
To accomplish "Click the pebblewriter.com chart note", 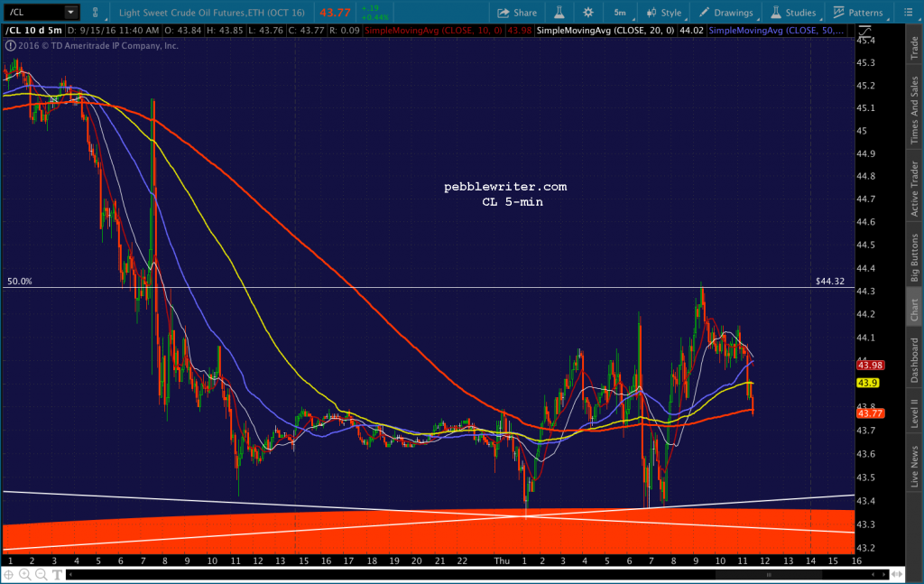I will pyautogui.click(x=505, y=187).
